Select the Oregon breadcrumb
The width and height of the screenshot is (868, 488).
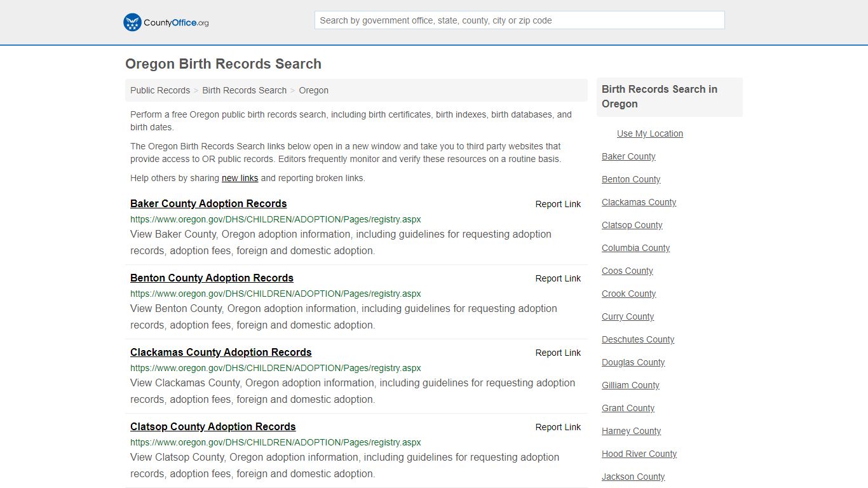[313, 90]
